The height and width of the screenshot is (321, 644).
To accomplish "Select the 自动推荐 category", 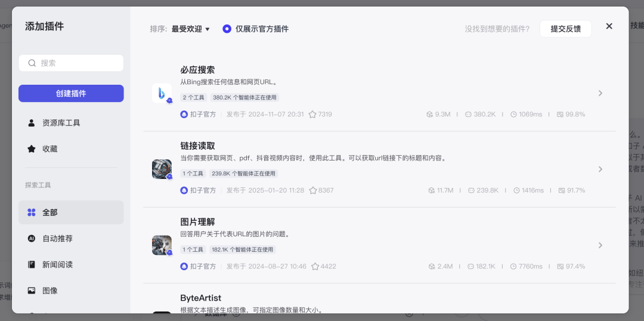I will pos(71,239).
